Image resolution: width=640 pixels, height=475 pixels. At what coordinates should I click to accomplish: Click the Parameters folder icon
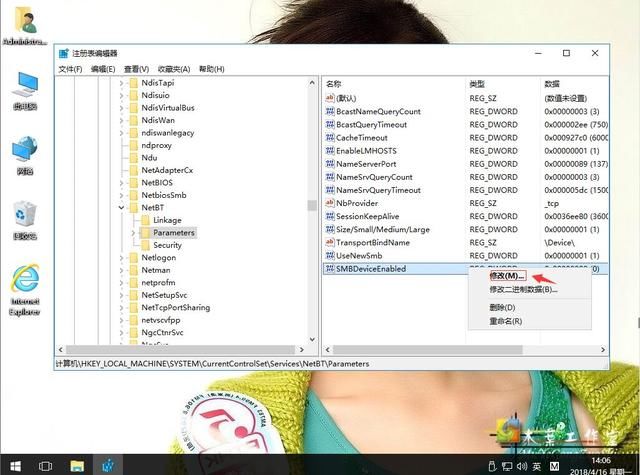tap(145, 233)
